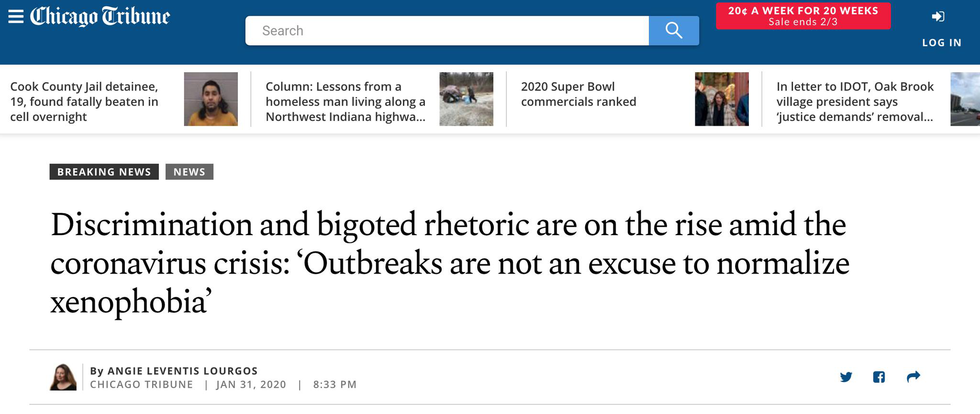Click Angie Leventis Lourgos author photo
The image size is (980, 414).
click(63, 377)
